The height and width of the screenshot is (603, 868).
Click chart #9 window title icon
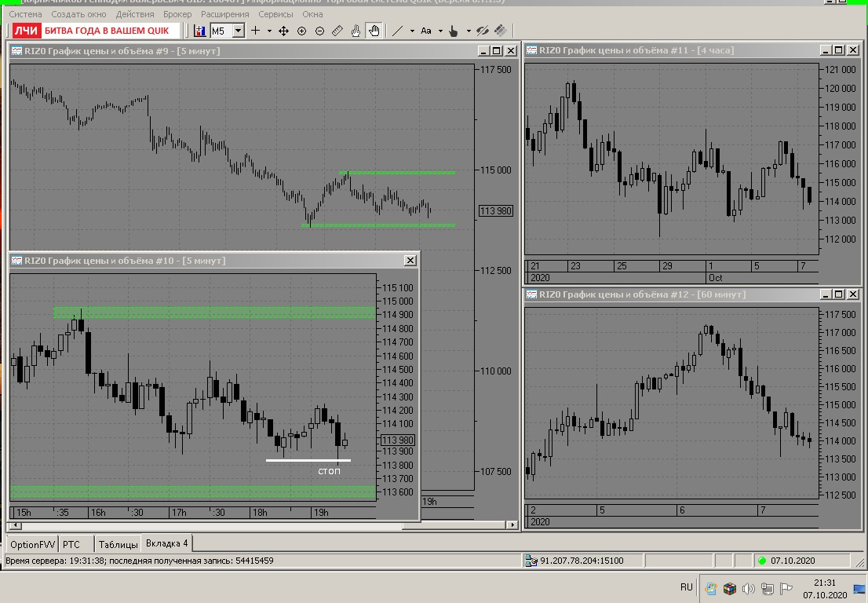[16, 51]
